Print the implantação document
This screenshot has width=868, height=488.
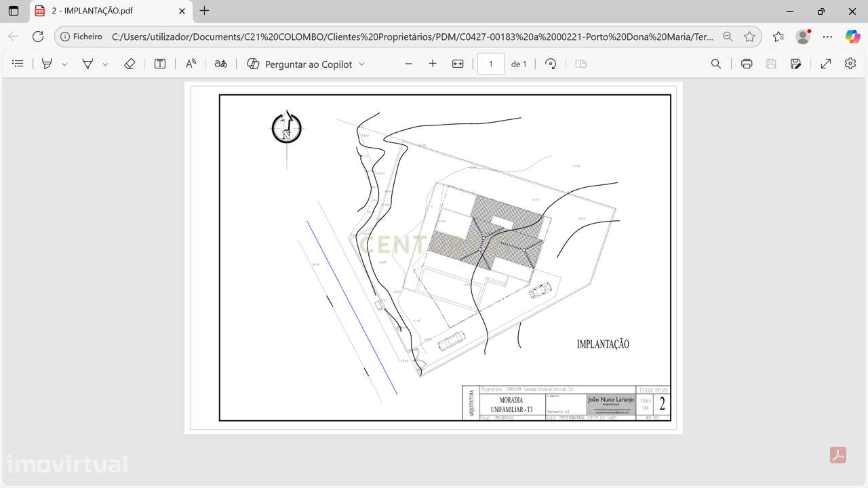click(x=746, y=64)
